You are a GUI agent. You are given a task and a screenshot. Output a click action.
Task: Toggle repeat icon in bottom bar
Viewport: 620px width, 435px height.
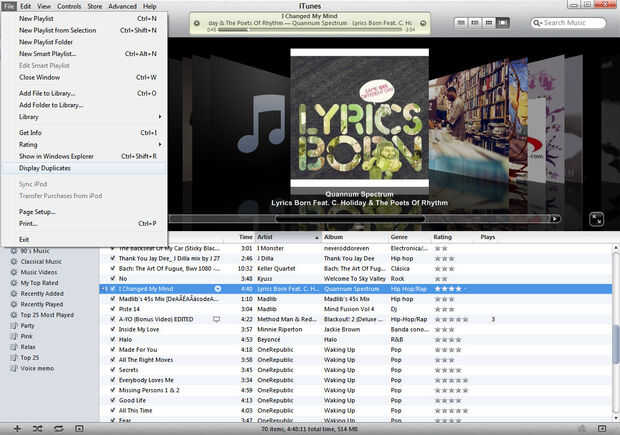point(59,428)
